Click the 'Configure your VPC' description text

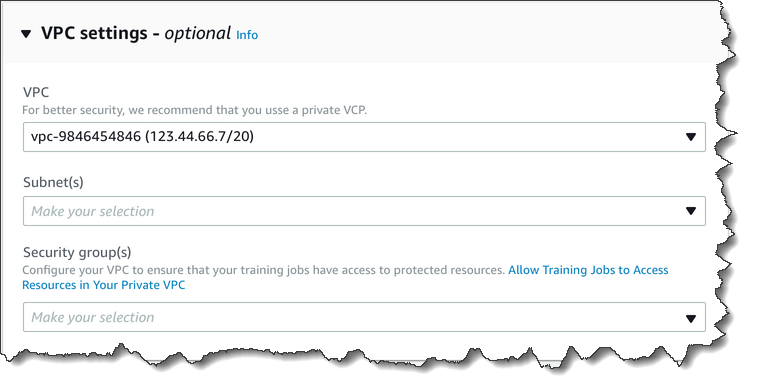point(264,270)
